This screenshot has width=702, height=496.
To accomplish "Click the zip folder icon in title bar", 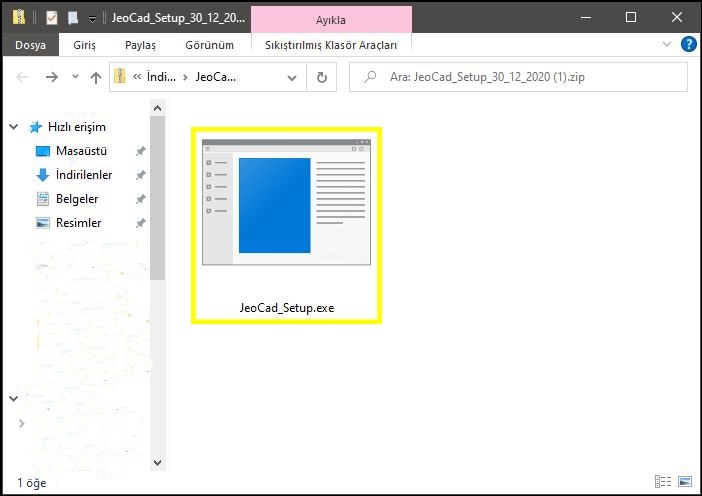I will (18, 17).
